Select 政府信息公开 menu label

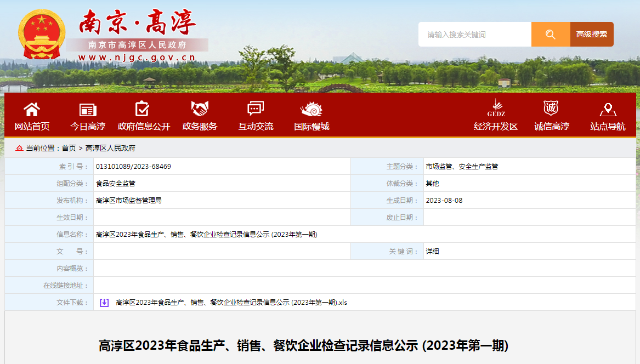coord(144,127)
